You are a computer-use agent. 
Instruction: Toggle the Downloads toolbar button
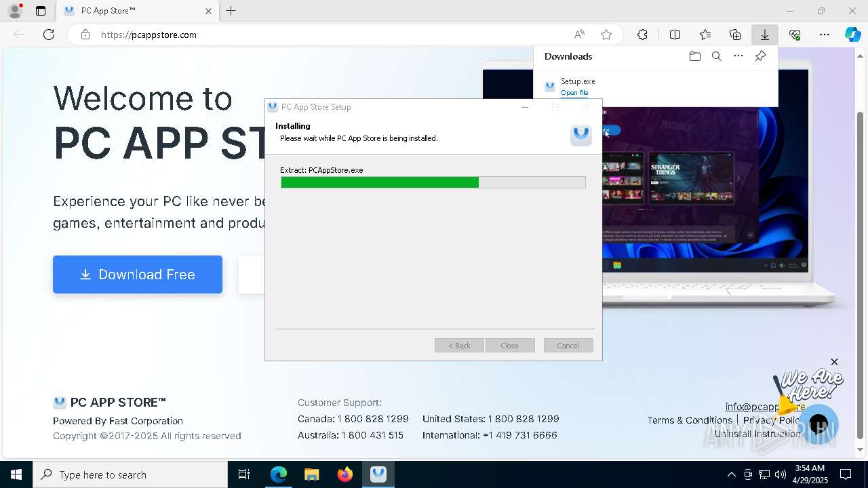click(765, 35)
